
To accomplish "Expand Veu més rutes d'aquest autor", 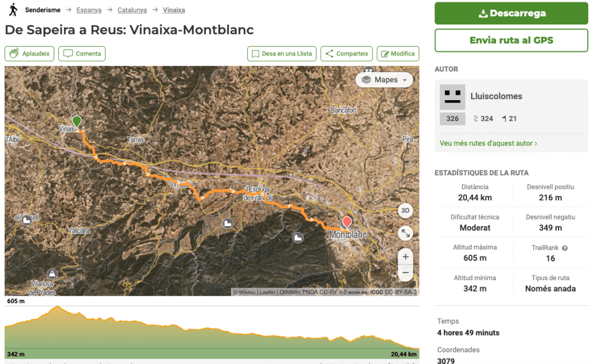I will coord(488,143).
